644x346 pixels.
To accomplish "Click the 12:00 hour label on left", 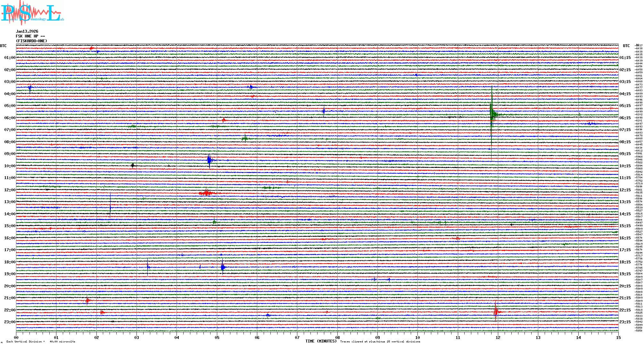I will tap(10, 190).
